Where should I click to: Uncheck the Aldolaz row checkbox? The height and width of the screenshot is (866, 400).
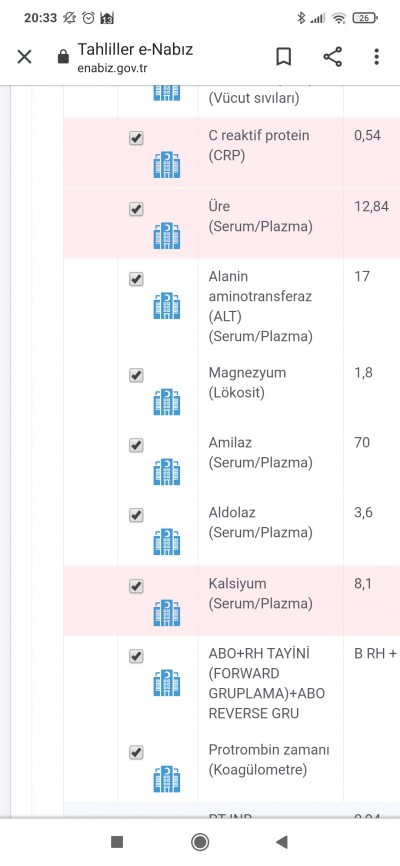(x=136, y=515)
